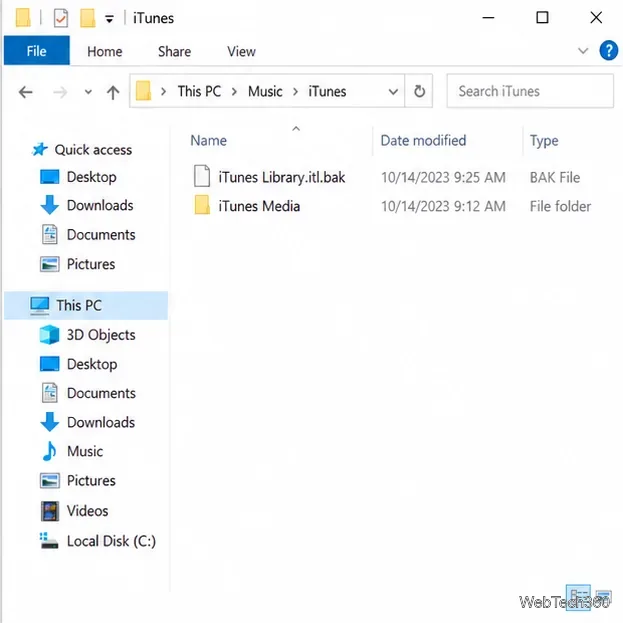Switch to large icons view button

[603, 596]
